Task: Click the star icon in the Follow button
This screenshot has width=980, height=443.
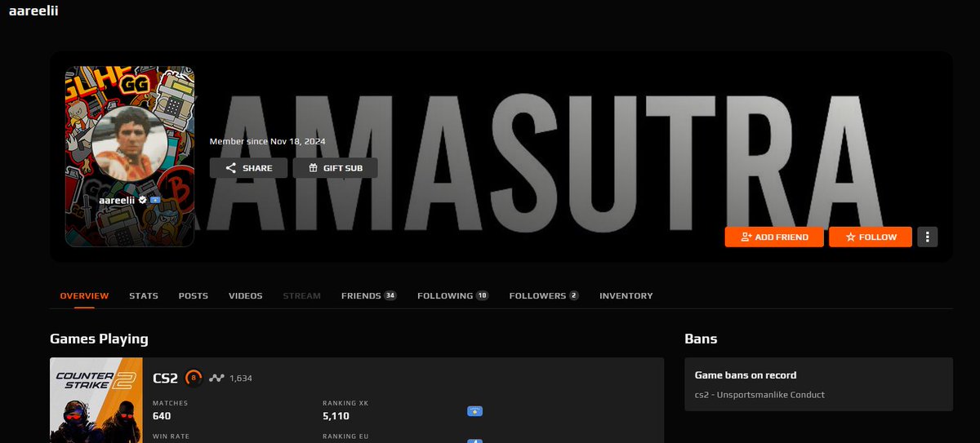Action: point(850,237)
